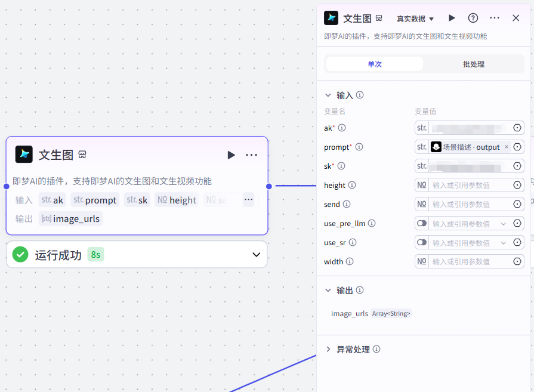Open the 真实数据 dropdown
This screenshot has width=534, height=392.
pos(415,18)
